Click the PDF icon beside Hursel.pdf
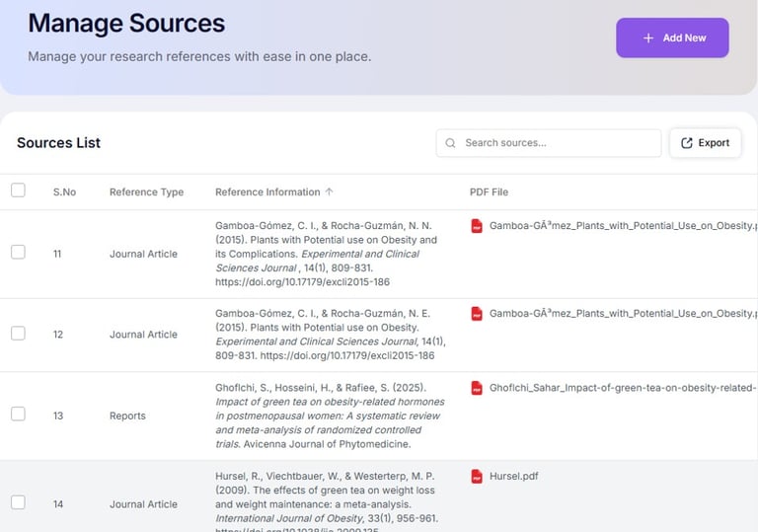This screenshot has width=758, height=532. (x=477, y=477)
